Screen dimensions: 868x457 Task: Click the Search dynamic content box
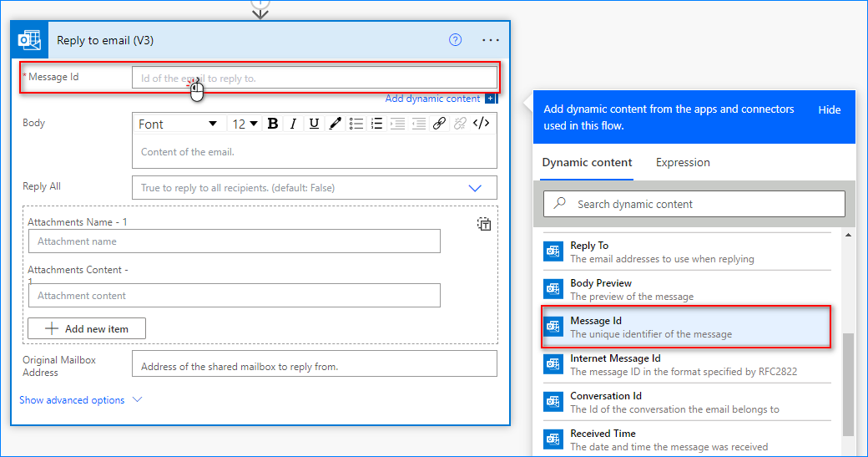click(x=694, y=204)
